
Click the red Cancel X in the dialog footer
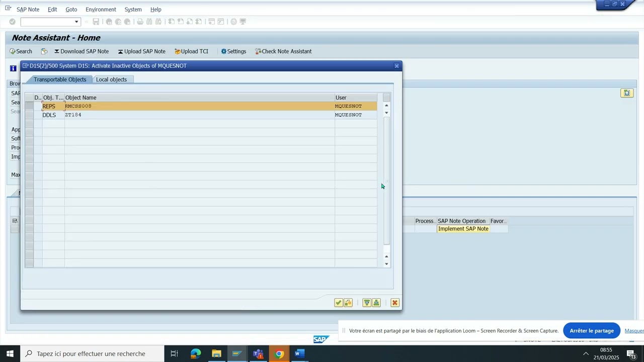click(x=395, y=303)
